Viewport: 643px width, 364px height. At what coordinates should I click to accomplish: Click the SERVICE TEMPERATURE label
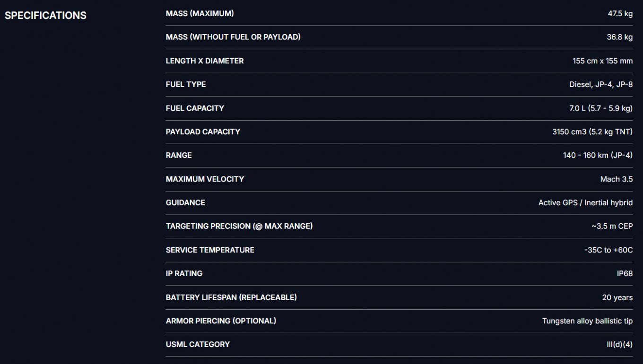(210, 250)
